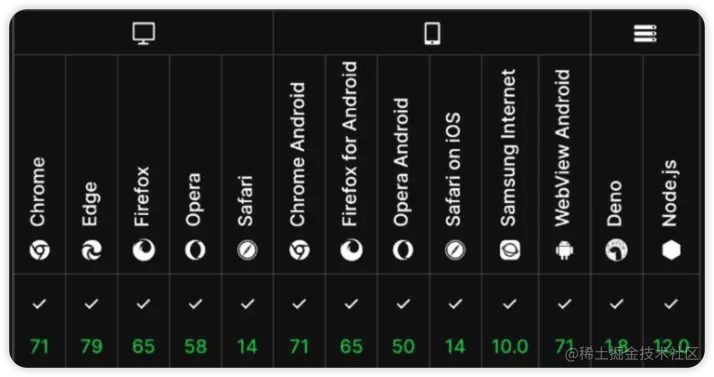
Task: Click the checkmark under Safari on iOS
Action: (x=455, y=304)
